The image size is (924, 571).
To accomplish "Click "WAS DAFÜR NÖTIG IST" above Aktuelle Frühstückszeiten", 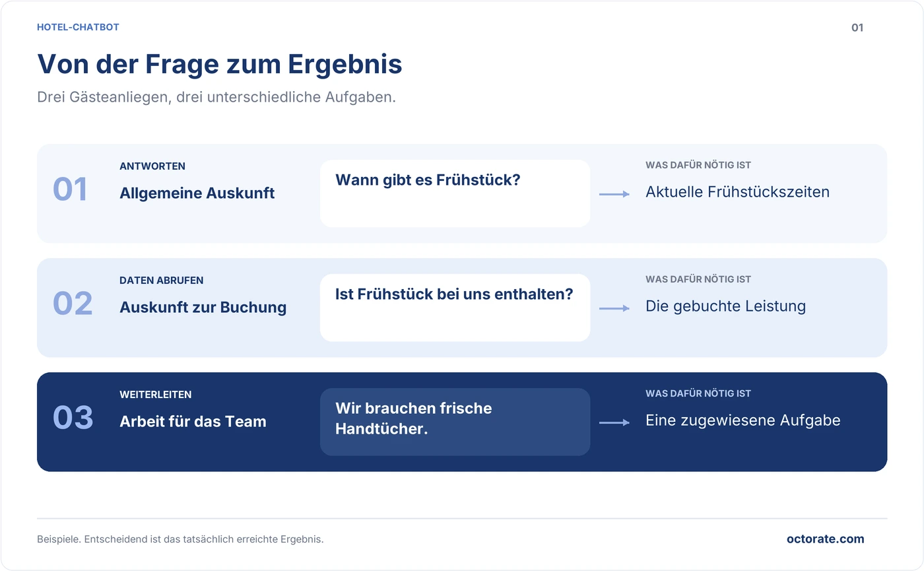I will [698, 165].
